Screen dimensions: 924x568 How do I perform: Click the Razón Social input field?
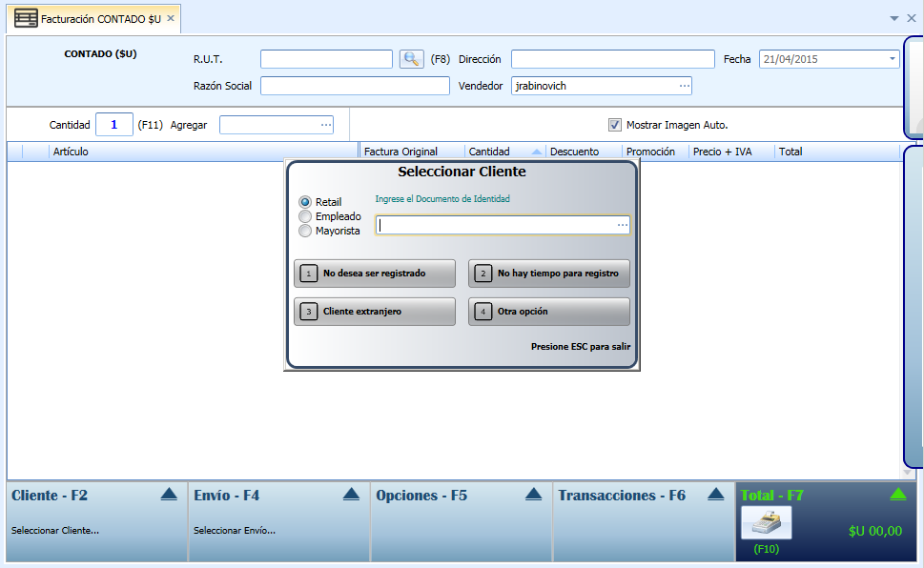[x=355, y=86]
